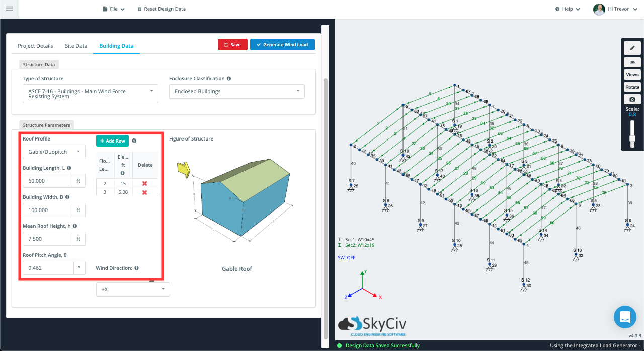
Task: Click the info icon beside Add Row
Action: [134, 141]
